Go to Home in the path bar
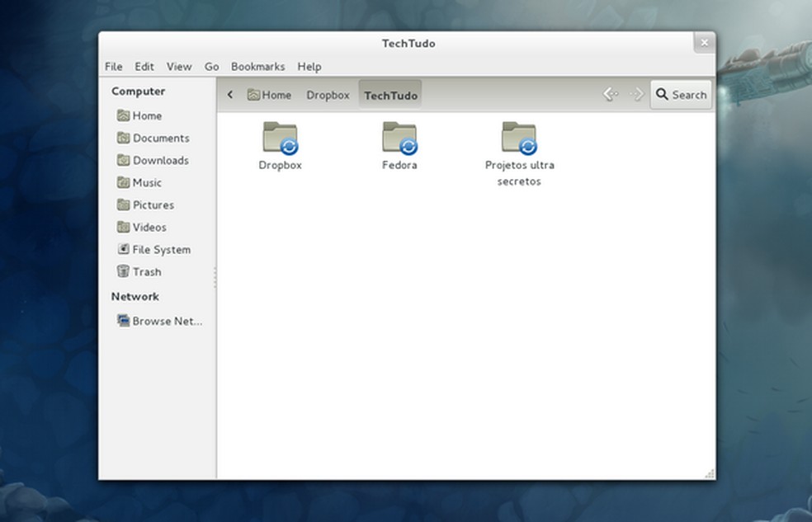 (269, 95)
